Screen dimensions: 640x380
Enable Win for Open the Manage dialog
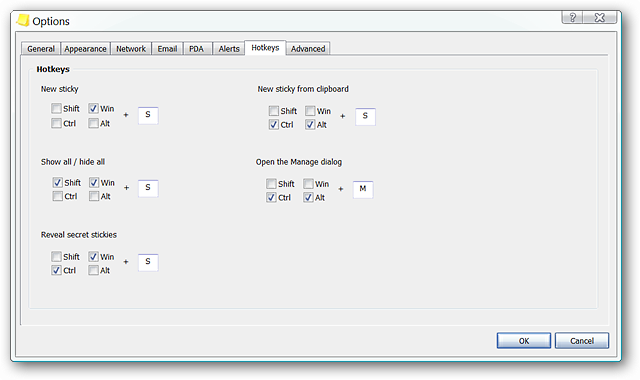tap(308, 184)
